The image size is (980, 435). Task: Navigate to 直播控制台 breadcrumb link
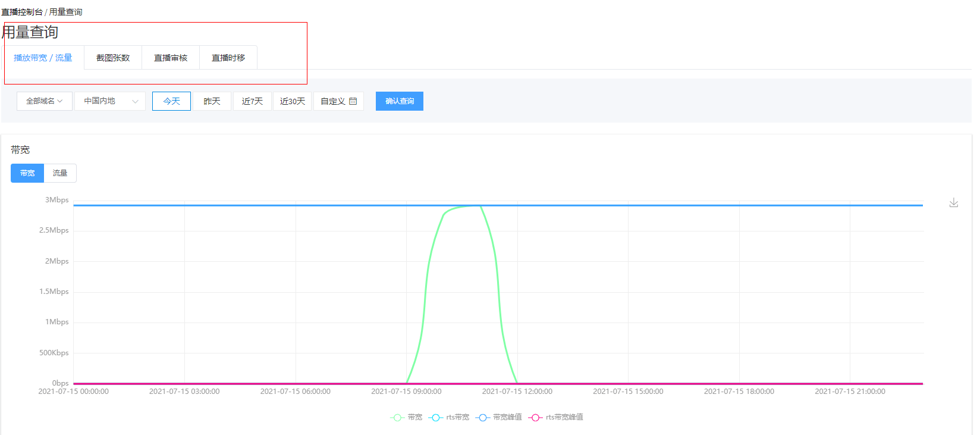coord(22,12)
